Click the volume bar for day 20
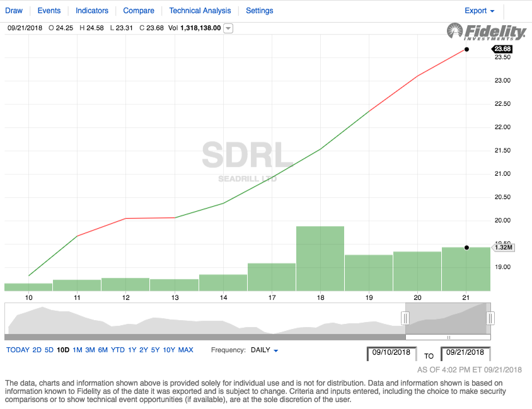Viewport: 532px width, 409px height. (x=417, y=272)
